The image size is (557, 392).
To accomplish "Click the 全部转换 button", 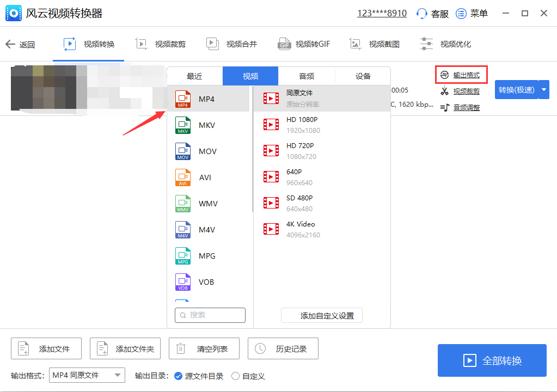I will (492, 360).
